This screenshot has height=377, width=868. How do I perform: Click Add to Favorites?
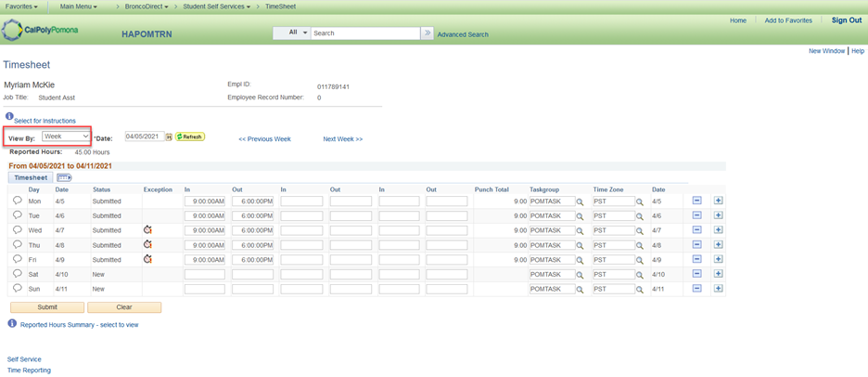(x=788, y=20)
